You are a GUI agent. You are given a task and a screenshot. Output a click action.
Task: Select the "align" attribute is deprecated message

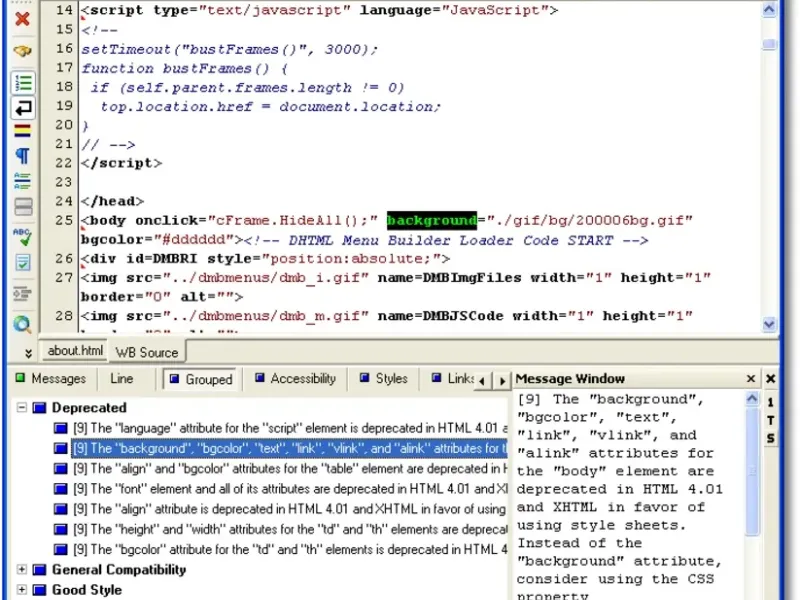coord(289,509)
